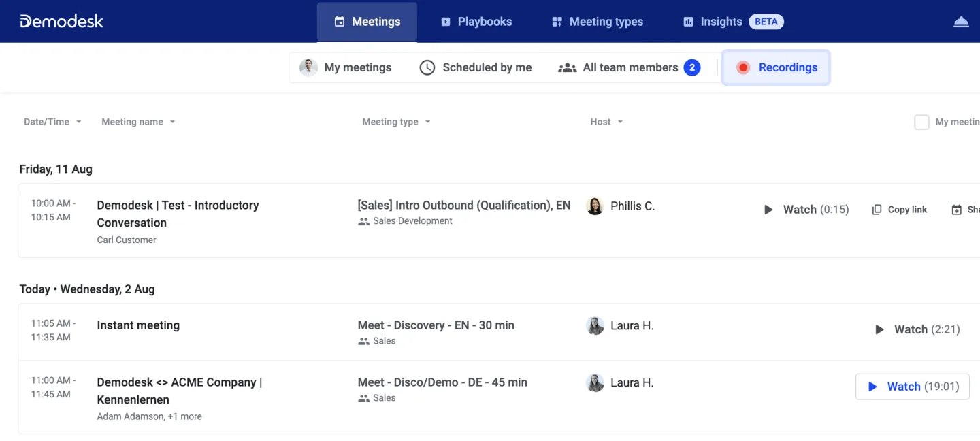Open the Date/Time sort dropdown

click(53, 122)
